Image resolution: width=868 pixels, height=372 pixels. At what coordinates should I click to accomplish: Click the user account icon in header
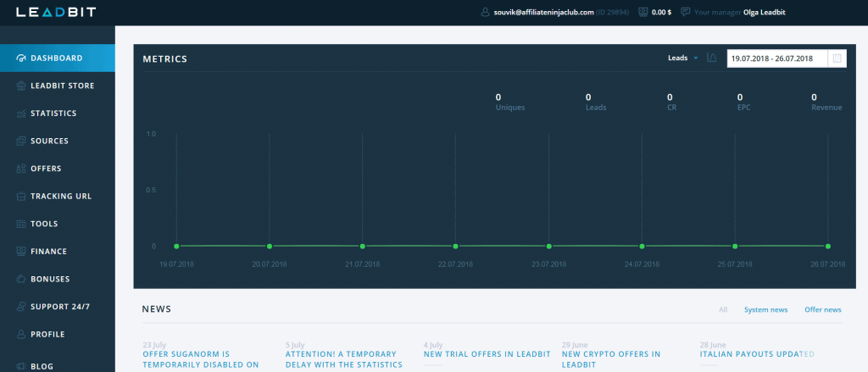coord(486,12)
